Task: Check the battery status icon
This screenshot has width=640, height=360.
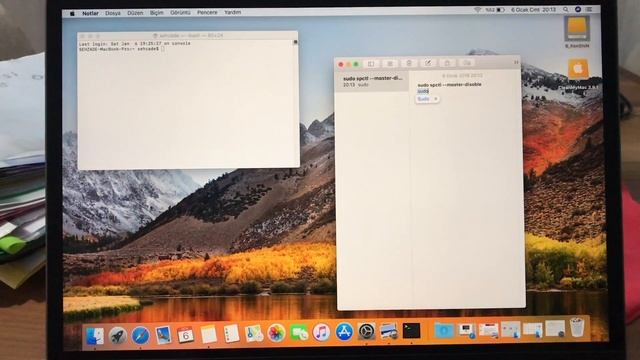Action: click(501, 10)
